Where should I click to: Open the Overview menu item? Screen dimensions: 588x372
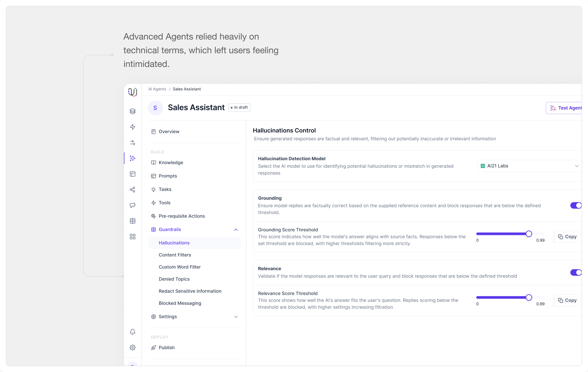pos(195,132)
